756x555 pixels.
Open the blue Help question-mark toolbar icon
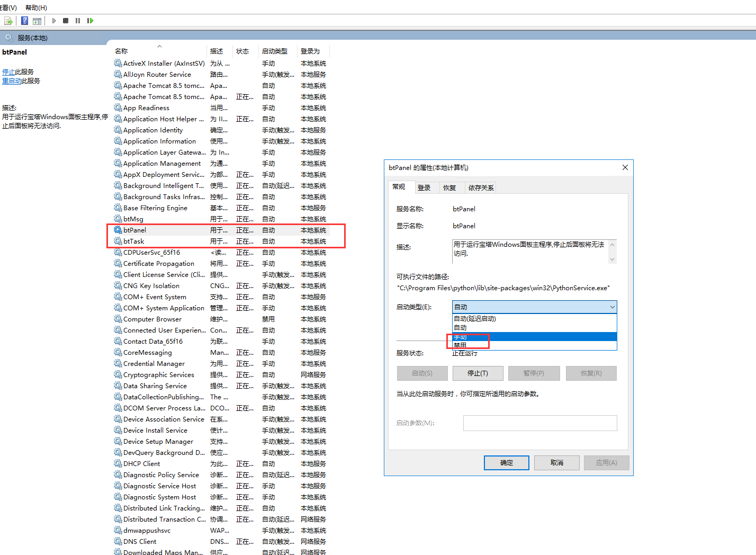24,21
